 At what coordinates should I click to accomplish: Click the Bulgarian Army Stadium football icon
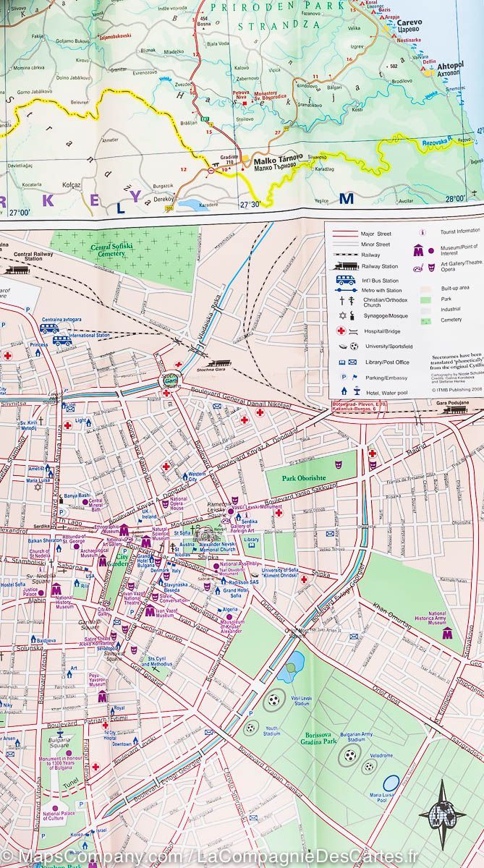(x=351, y=755)
